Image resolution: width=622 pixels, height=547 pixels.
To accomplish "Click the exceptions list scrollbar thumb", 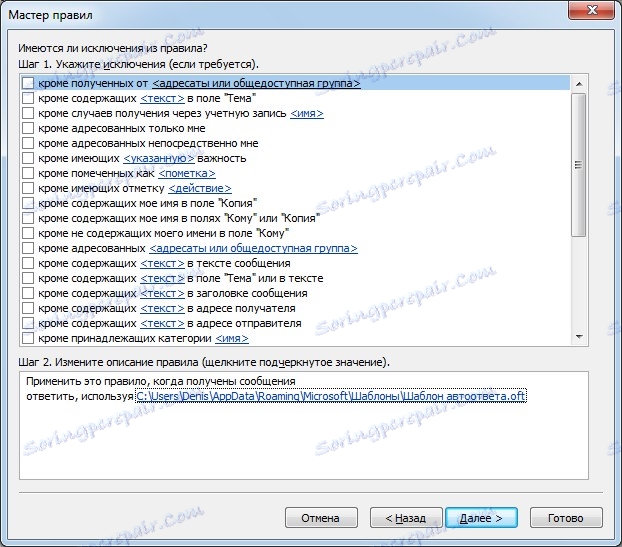I will click(x=579, y=165).
